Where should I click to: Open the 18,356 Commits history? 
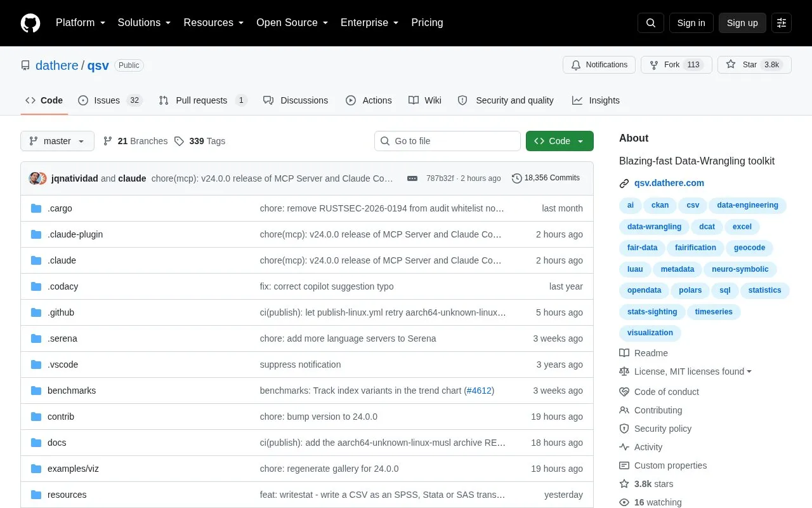coord(546,178)
